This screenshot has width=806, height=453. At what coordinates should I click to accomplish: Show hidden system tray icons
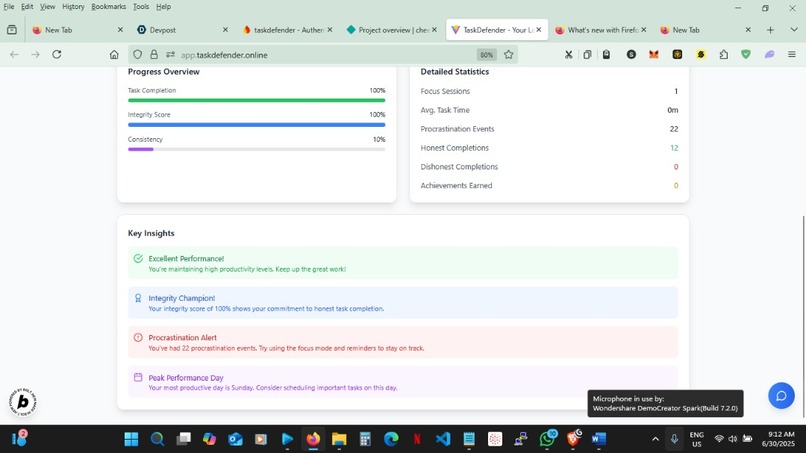pyautogui.click(x=655, y=439)
